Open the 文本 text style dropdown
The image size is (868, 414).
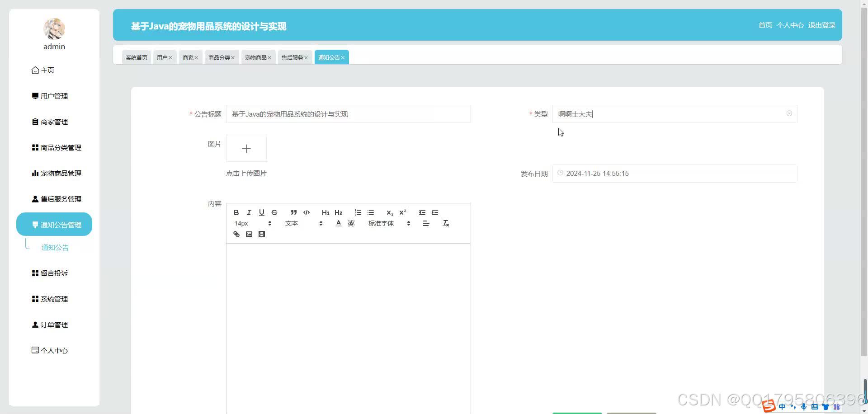point(304,223)
